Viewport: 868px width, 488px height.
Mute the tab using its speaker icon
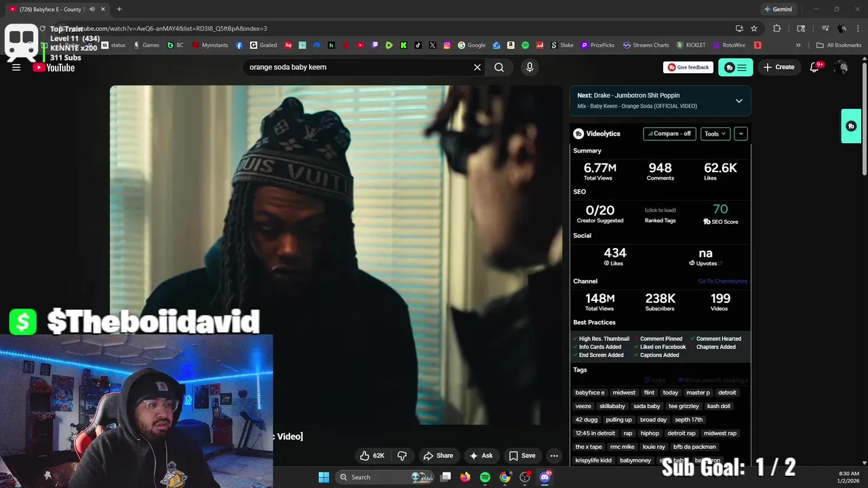[92, 9]
